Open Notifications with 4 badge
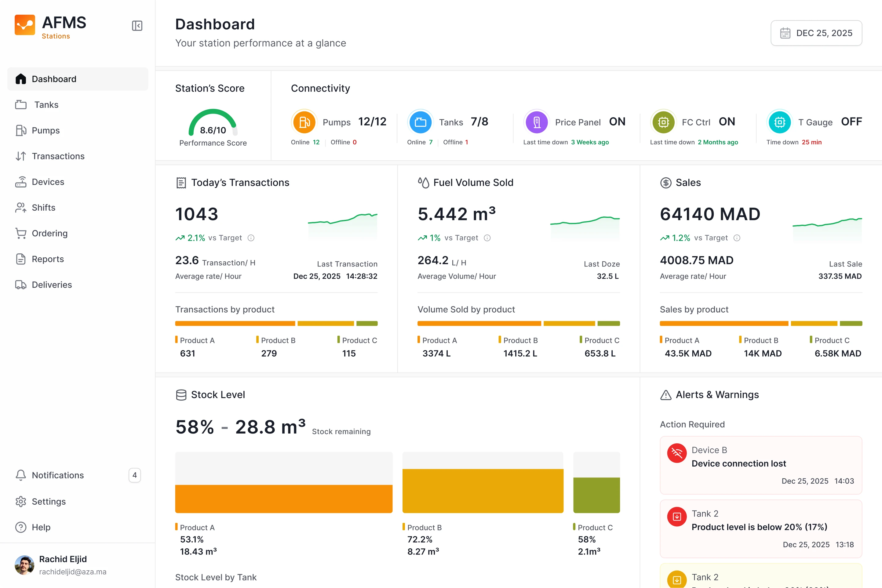The image size is (882, 588). 58,475
